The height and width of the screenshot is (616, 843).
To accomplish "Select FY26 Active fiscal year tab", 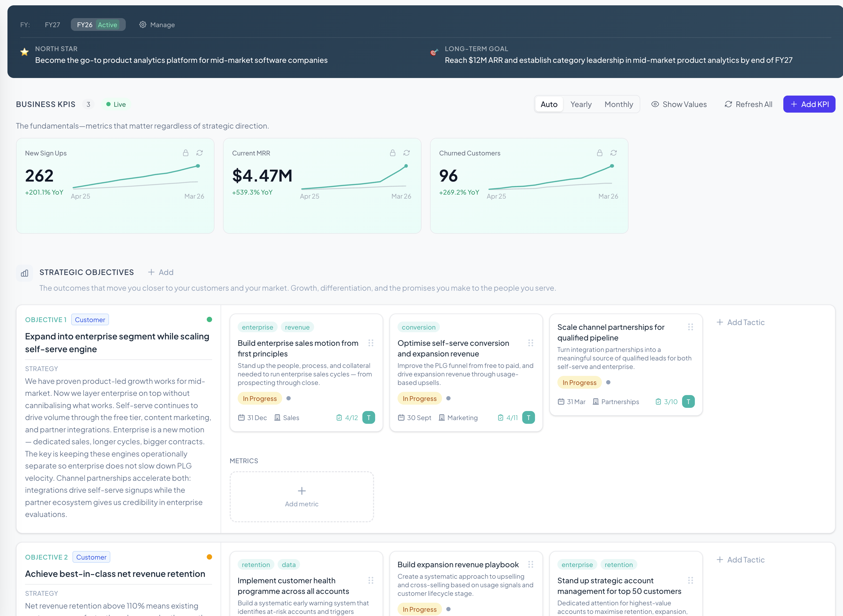I will click(x=98, y=24).
